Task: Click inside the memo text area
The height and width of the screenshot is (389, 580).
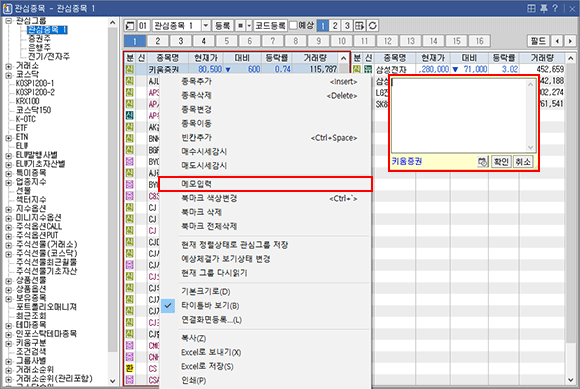Action: point(459,115)
